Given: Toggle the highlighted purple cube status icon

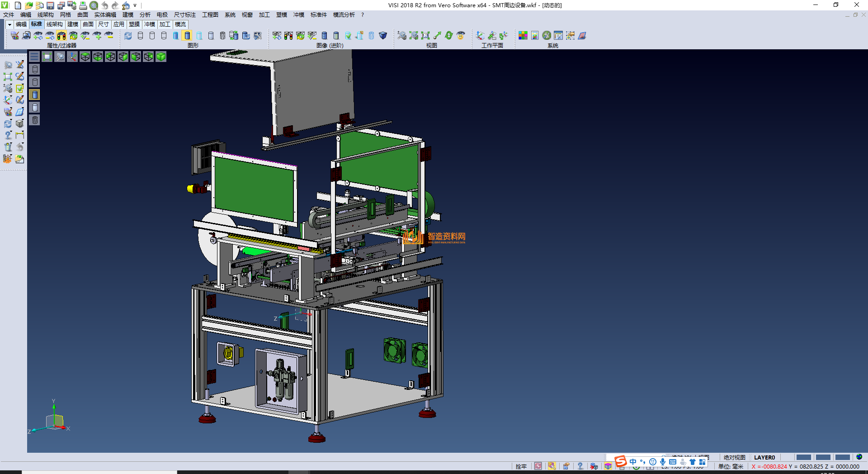Looking at the screenshot, I should click(608, 466).
